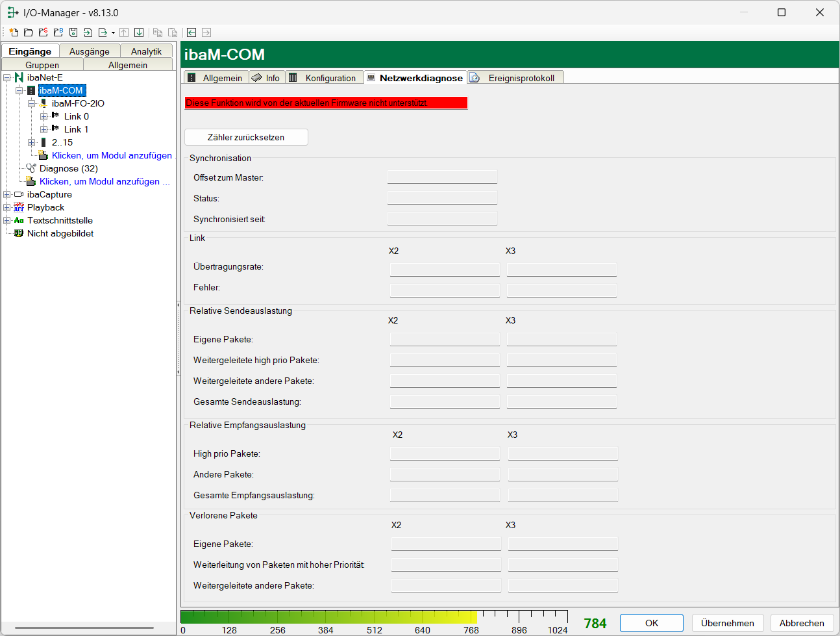Viewport: 840px width, 636px height.
Task: Open the export icon's dropdown arrow
Action: click(113, 33)
